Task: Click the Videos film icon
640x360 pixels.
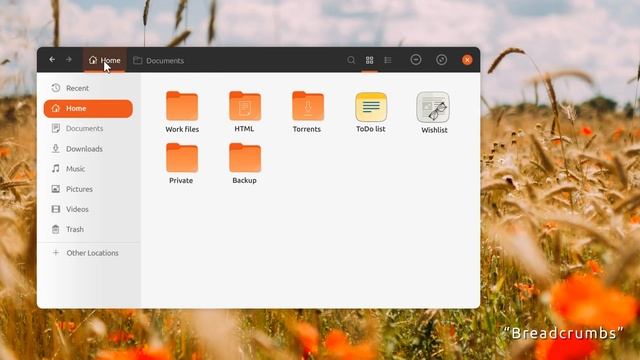Action: point(56,209)
